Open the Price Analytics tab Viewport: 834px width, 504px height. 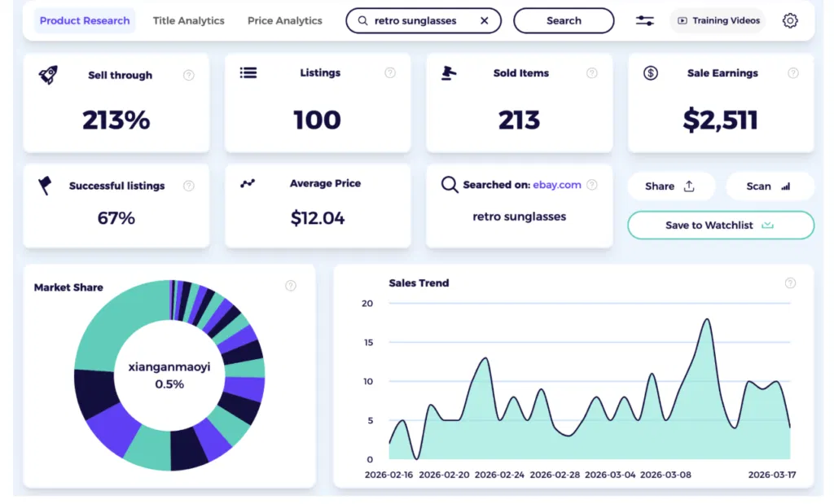pos(284,20)
